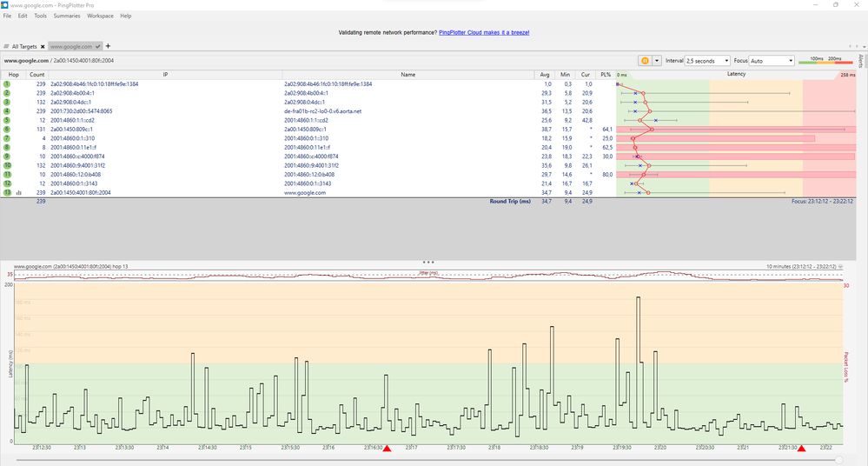868x466 pixels.
Task: Select the hop 7 green circle icon
Action: [7, 138]
